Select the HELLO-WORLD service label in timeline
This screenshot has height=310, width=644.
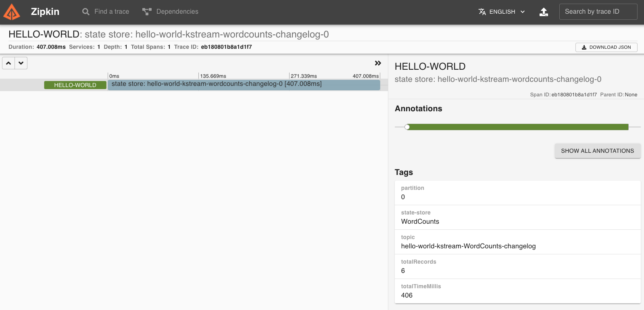tap(75, 85)
